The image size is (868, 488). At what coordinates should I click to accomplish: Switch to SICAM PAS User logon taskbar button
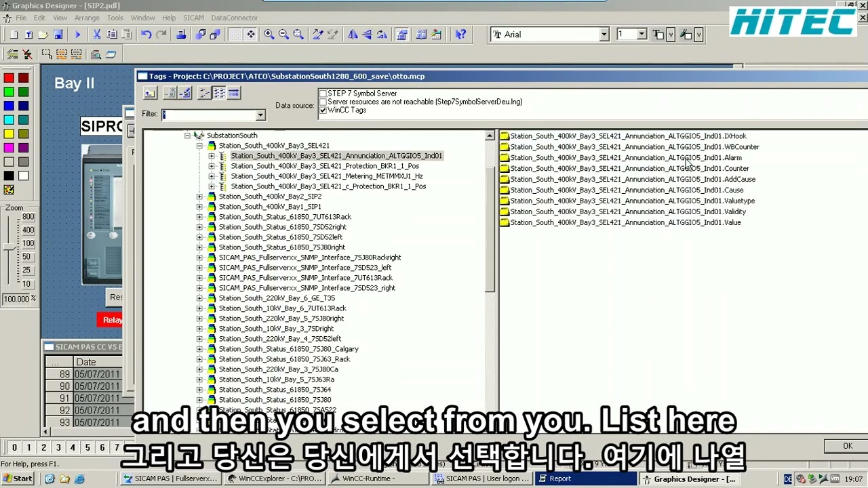481,479
